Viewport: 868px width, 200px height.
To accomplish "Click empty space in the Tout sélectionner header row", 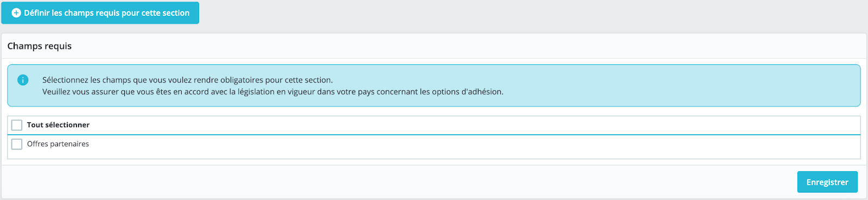I will (x=472, y=125).
